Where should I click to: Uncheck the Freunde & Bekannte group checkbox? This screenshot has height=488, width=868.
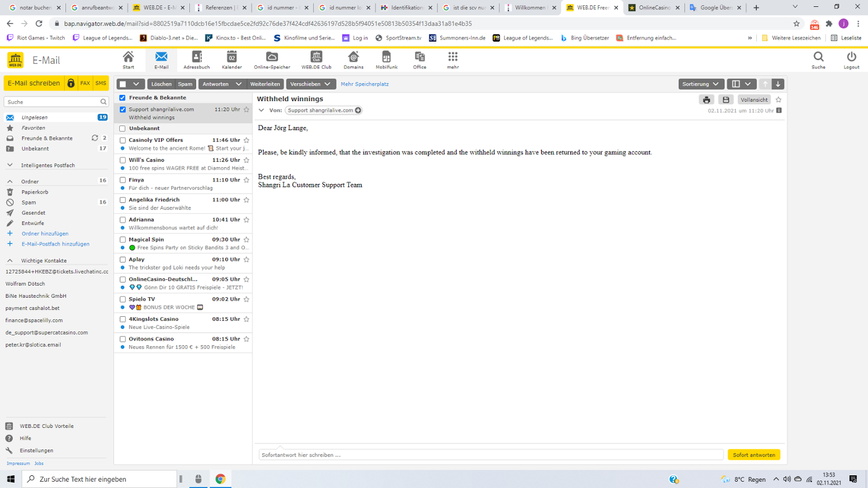tap(123, 98)
